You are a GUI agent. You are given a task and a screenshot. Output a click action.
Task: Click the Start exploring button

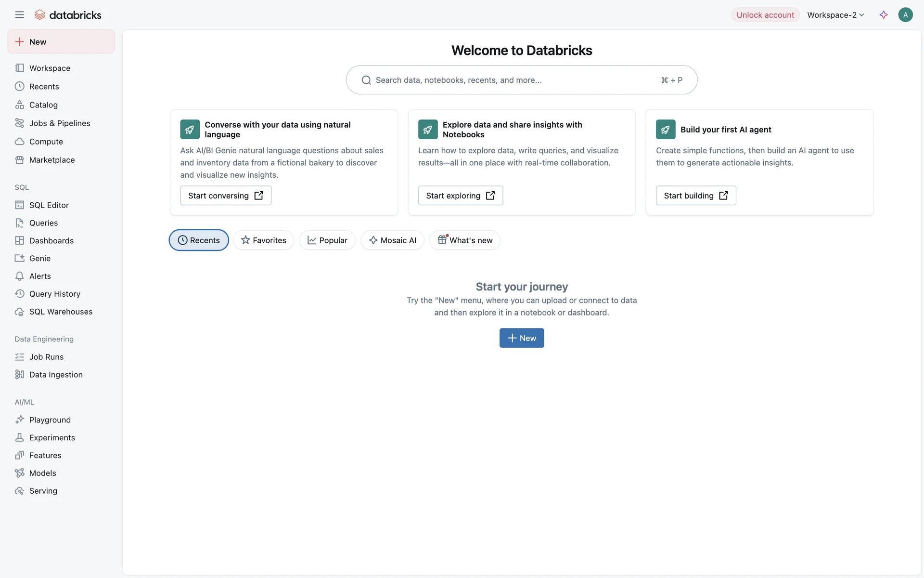[x=460, y=196]
